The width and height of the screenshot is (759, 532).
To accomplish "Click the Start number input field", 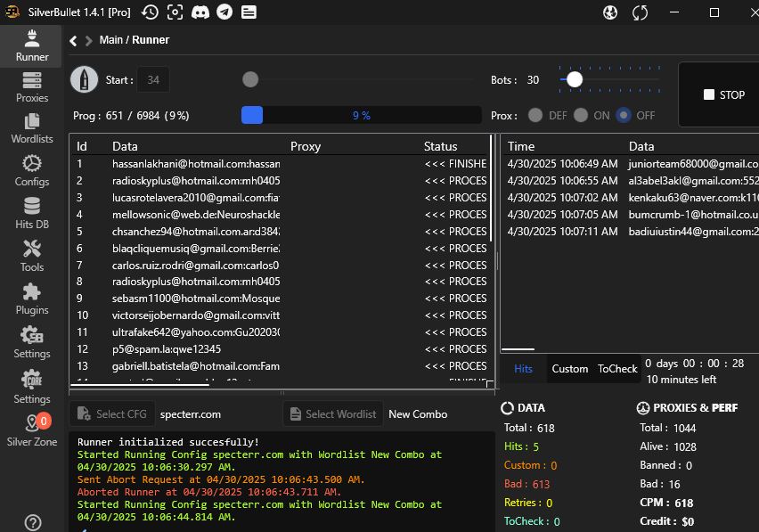I will [x=153, y=80].
